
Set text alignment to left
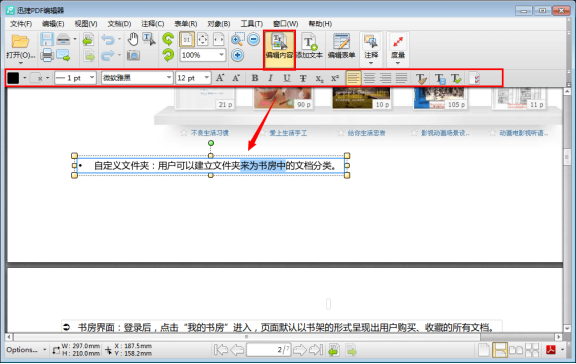[353, 78]
